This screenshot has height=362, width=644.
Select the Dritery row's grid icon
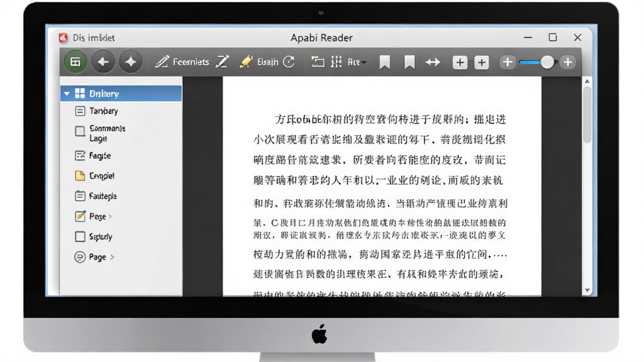(x=80, y=93)
